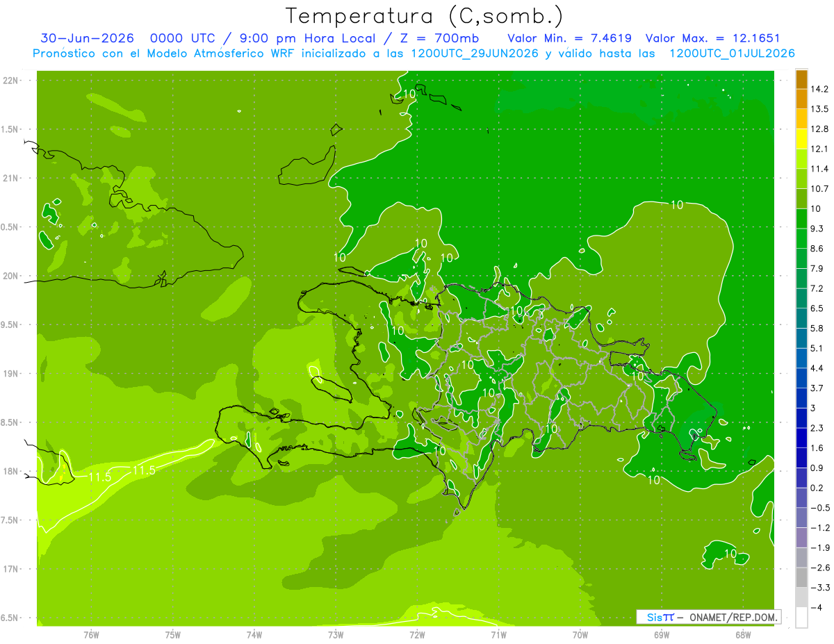Click the "71W" longitude axis label

pyautogui.click(x=498, y=635)
